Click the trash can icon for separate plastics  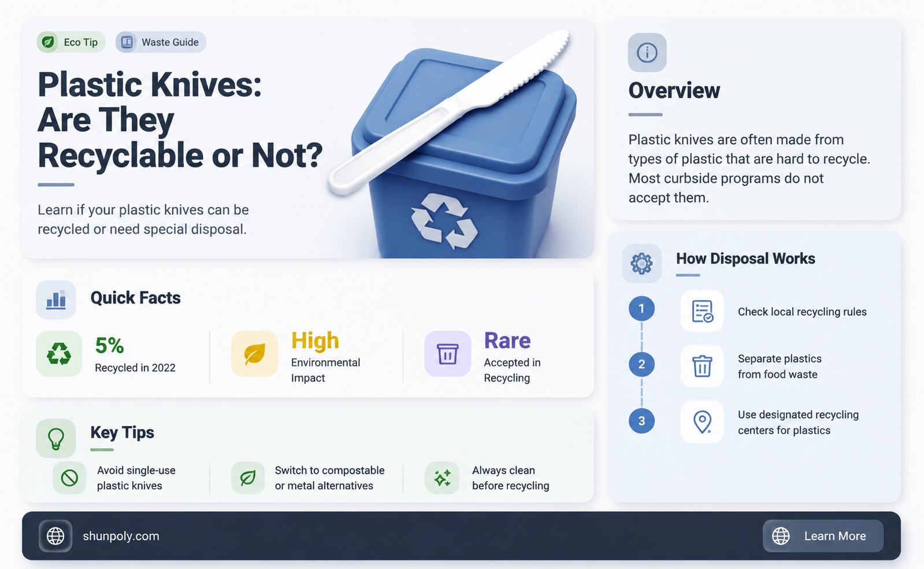tap(702, 366)
